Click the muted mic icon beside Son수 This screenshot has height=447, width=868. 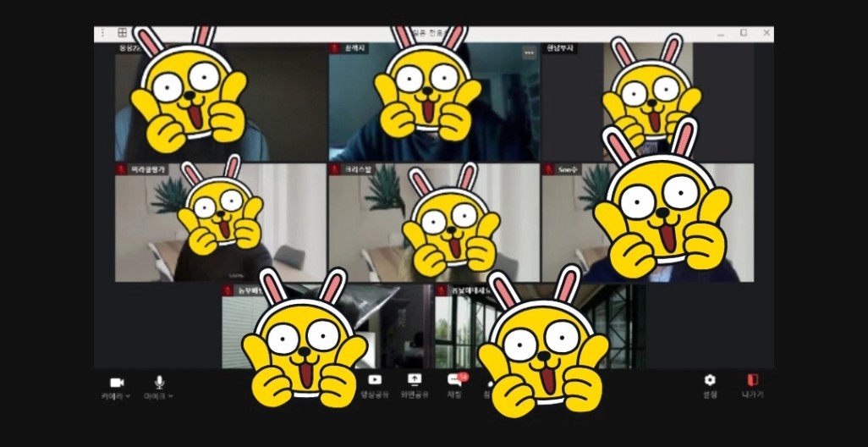pos(548,169)
